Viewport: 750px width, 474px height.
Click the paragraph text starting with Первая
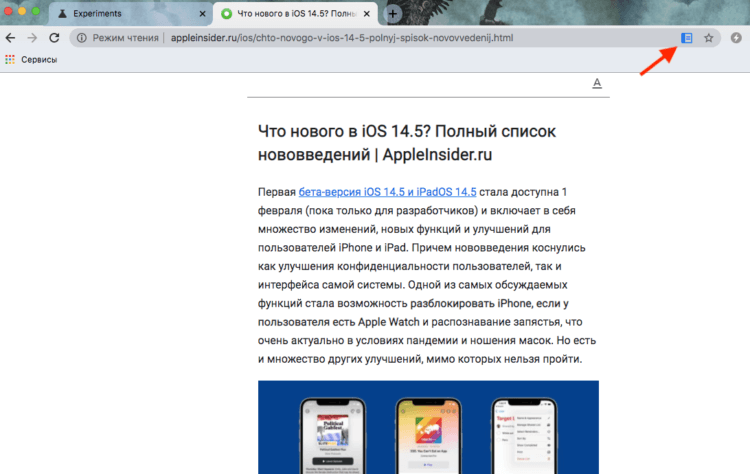427,276
